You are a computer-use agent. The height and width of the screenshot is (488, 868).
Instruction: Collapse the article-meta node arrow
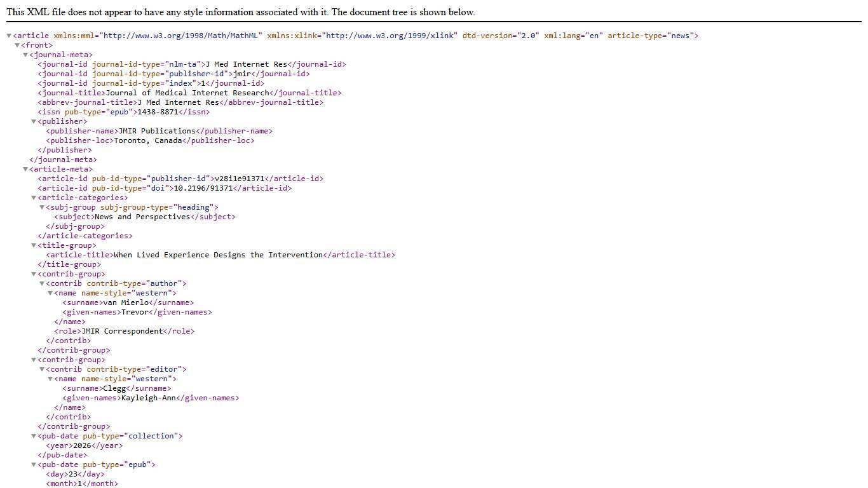pos(25,170)
